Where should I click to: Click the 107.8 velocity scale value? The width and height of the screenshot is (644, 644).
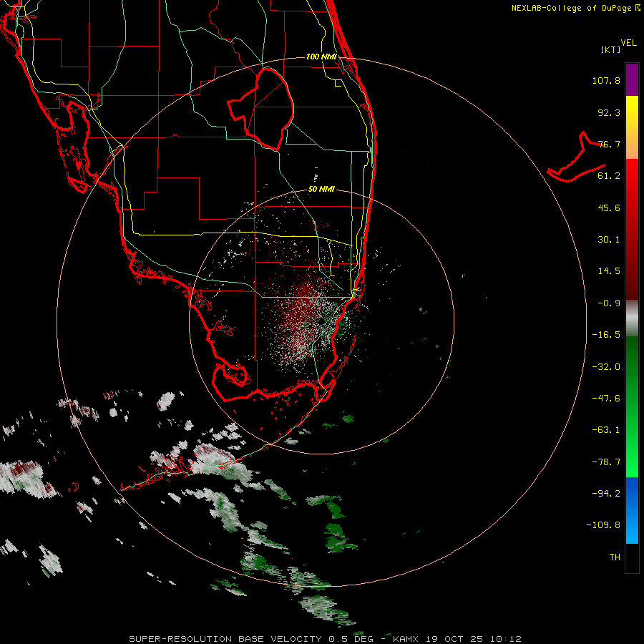tap(606, 80)
